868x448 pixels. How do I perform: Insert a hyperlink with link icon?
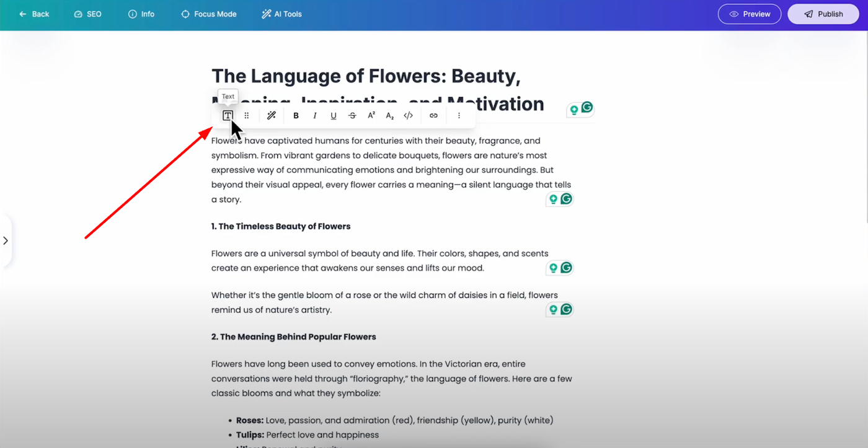coord(433,116)
